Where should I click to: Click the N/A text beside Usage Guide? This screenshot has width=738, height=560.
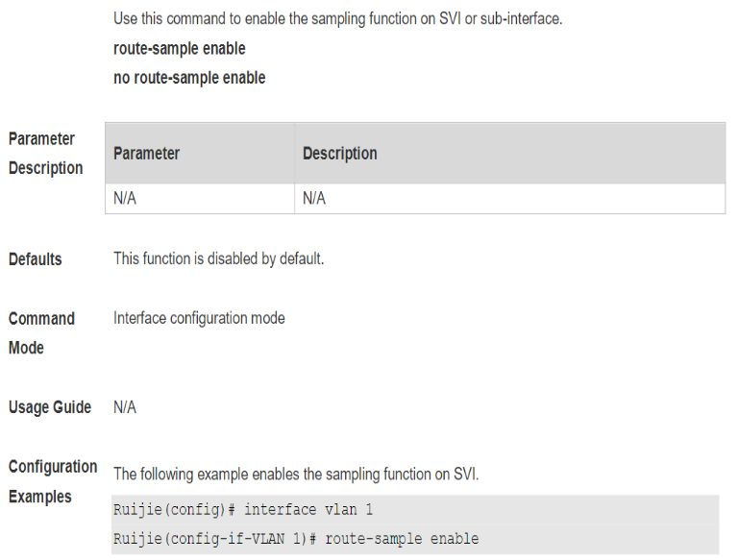point(125,407)
